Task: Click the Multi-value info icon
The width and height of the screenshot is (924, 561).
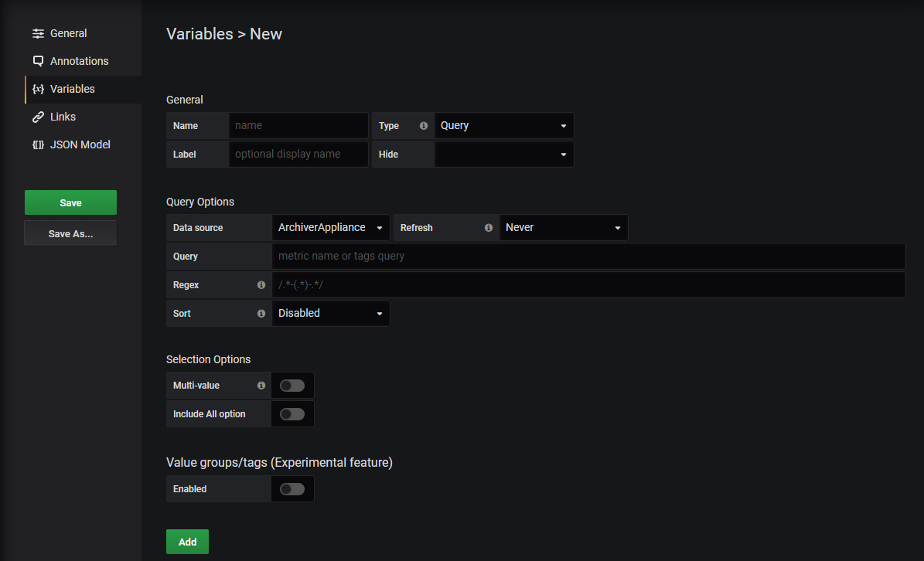Action: 261,385
